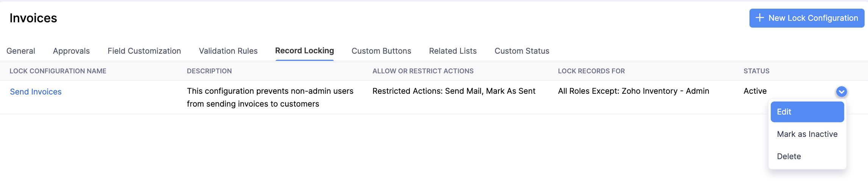Open the row actions dropdown arrow
Screen dimensions: 868x189
[841, 91]
